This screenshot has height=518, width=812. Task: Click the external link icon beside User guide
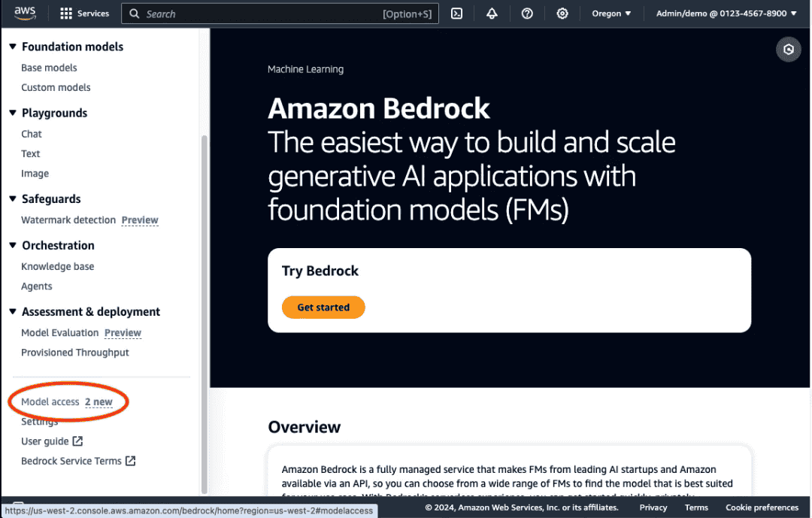pos(77,441)
